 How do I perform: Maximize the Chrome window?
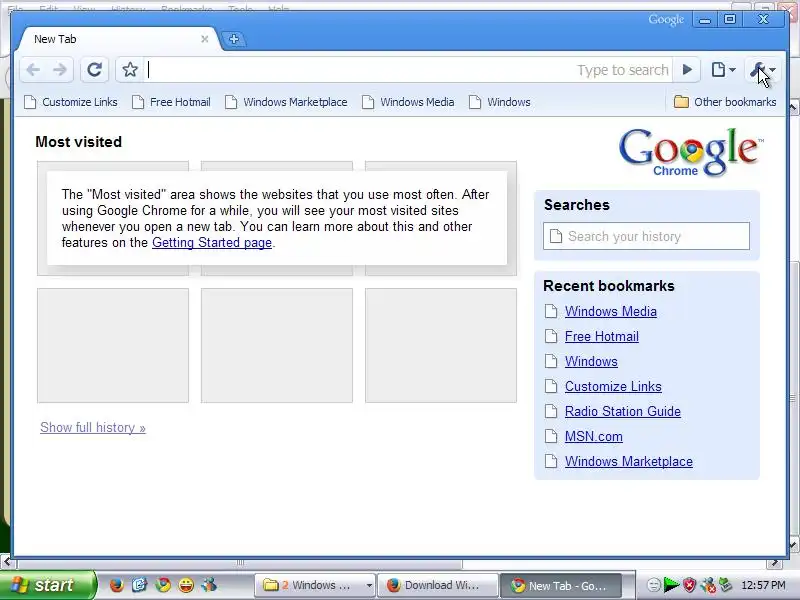[x=730, y=19]
